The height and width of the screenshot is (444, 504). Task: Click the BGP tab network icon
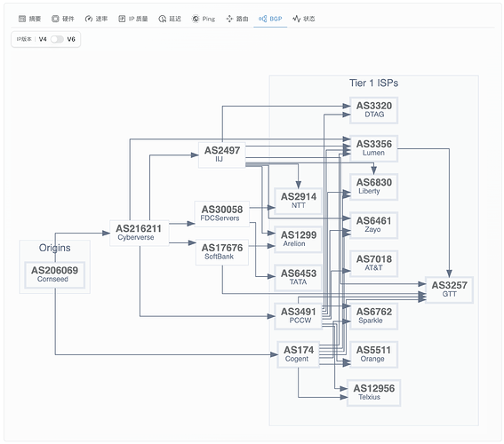(x=262, y=19)
